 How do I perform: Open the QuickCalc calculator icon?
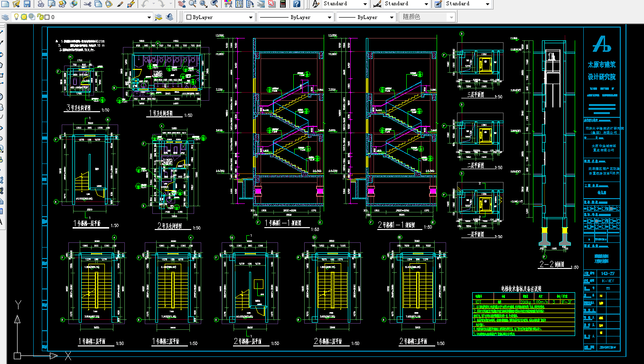pos(282,4)
